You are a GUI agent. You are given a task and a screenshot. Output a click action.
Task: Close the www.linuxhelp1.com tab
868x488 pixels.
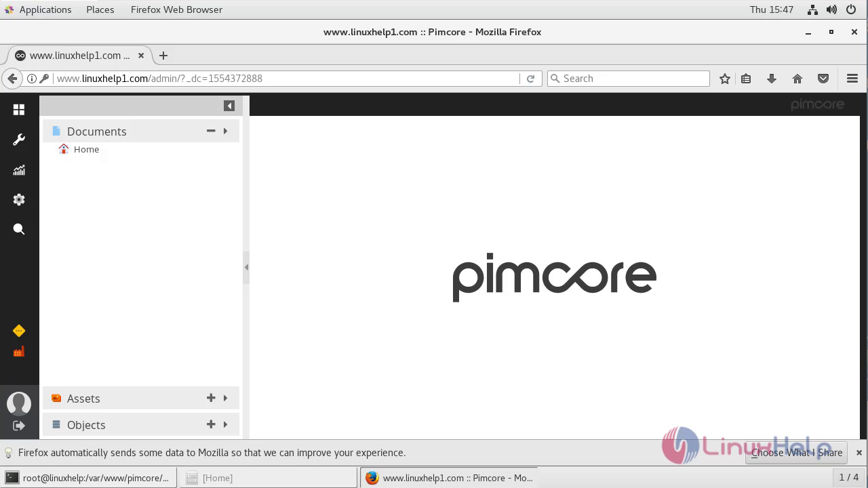(x=141, y=56)
